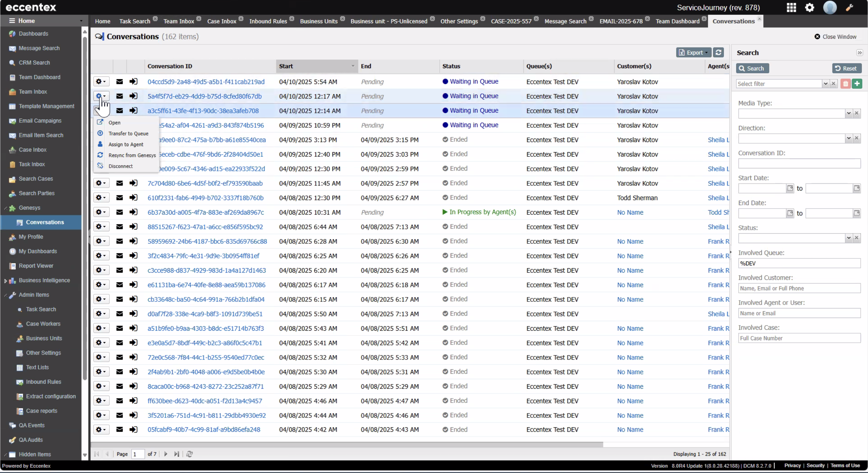Clear the Media Type field

(x=857, y=113)
